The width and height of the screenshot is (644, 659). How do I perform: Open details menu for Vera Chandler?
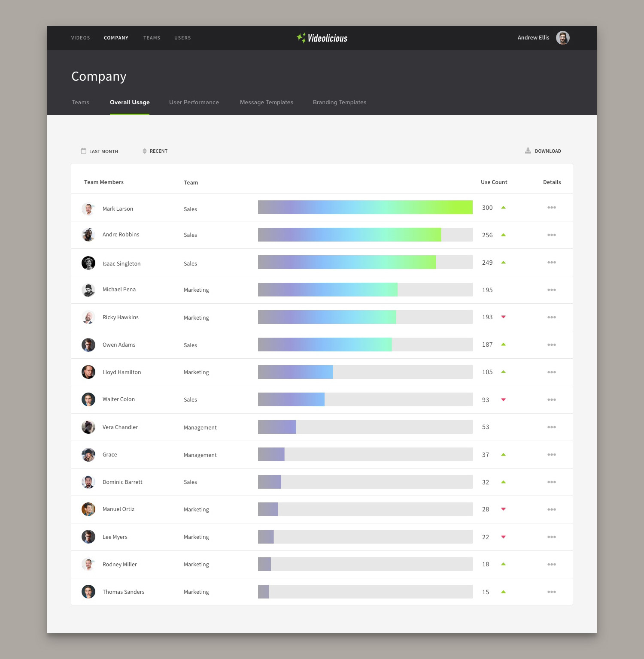click(552, 427)
